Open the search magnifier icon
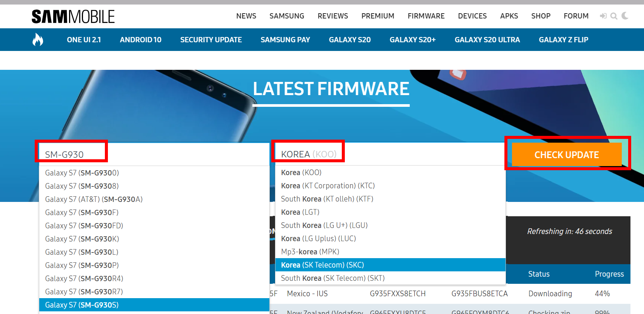Screen dimensions: 644x314 [x=614, y=16]
